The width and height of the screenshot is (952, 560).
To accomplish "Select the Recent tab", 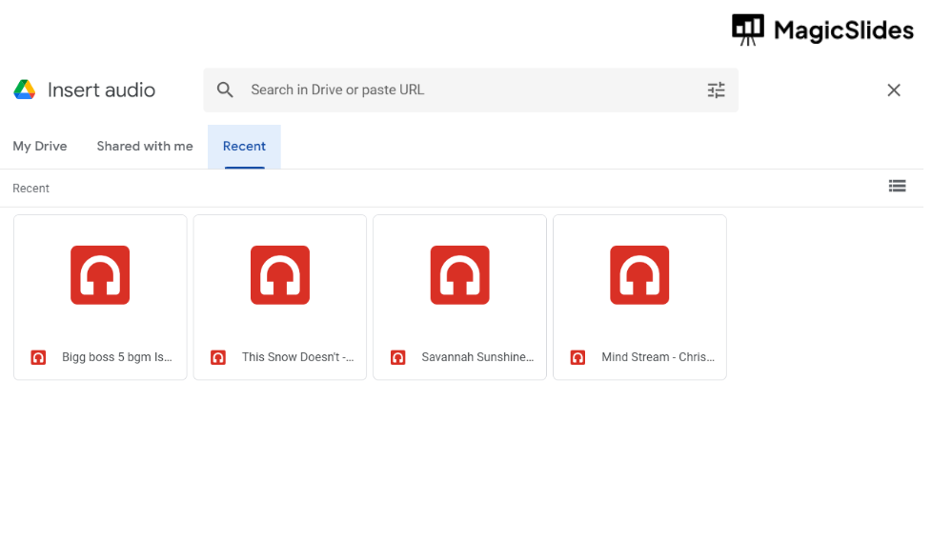I will click(244, 147).
